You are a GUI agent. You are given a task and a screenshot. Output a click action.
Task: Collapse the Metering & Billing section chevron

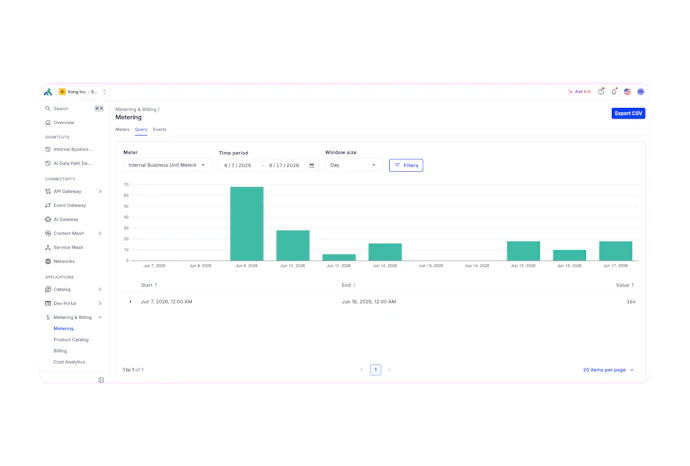click(100, 317)
